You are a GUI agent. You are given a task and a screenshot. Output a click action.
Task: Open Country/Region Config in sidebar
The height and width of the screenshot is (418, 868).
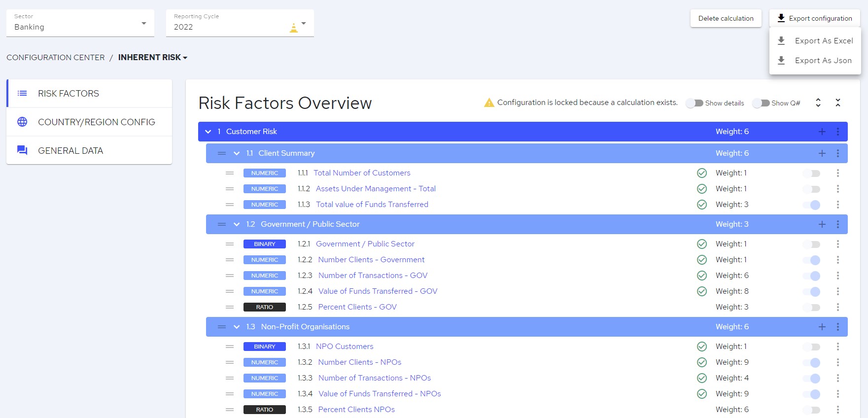tap(96, 122)
